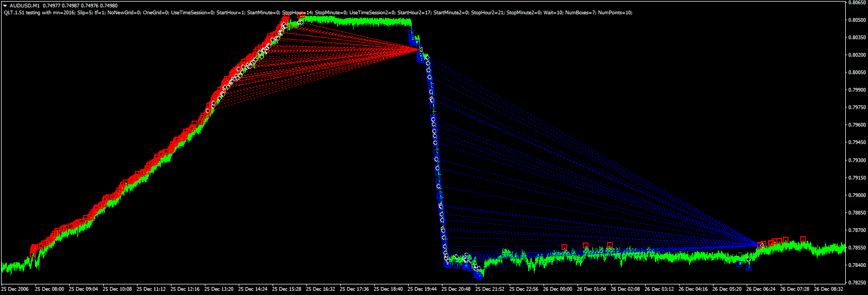
Task: Select the 0.80350 price level label
Action: pos(857,38)
